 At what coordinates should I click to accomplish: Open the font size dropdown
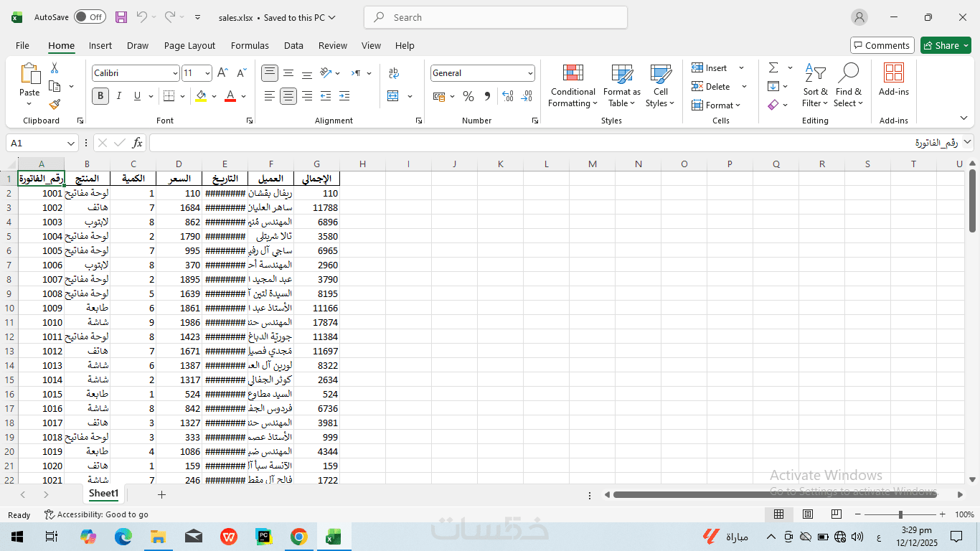207,73
